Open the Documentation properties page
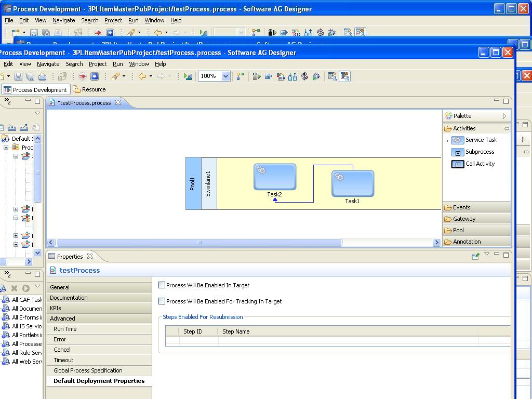The width and height of the screenshot is (532, 399). [x=99, y=298]
